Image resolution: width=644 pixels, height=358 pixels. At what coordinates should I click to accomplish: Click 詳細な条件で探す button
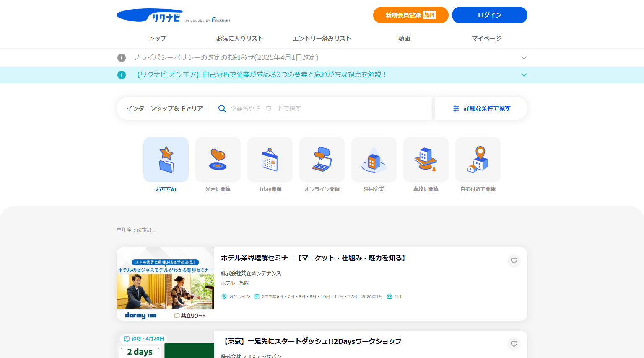[x=481, y=108]
